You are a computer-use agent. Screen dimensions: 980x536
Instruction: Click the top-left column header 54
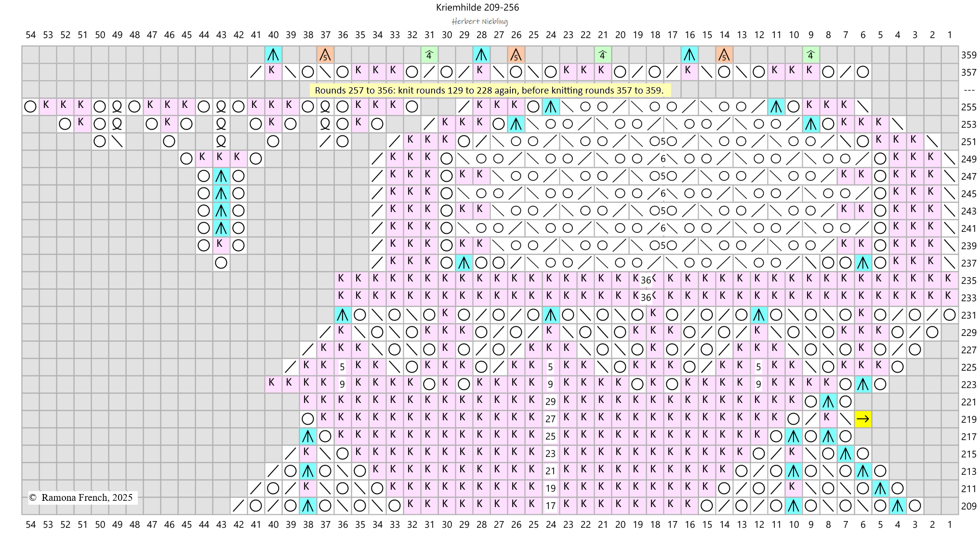[30, 35]
